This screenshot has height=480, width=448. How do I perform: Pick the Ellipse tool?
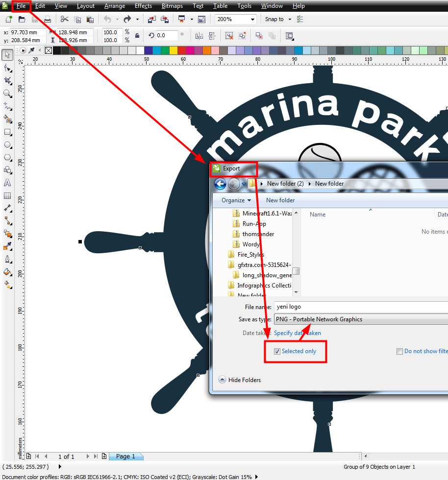[x=7, y=145]
